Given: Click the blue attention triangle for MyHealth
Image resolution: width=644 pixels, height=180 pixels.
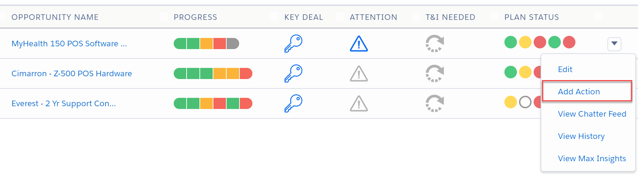Looking at the screenshot, I should point(359,44).
